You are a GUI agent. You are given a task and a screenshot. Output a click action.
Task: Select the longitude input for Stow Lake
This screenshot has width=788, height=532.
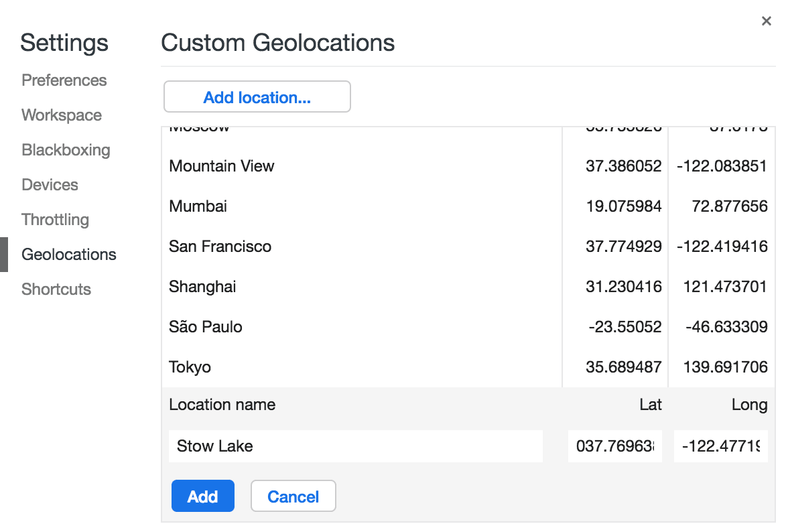721,446
